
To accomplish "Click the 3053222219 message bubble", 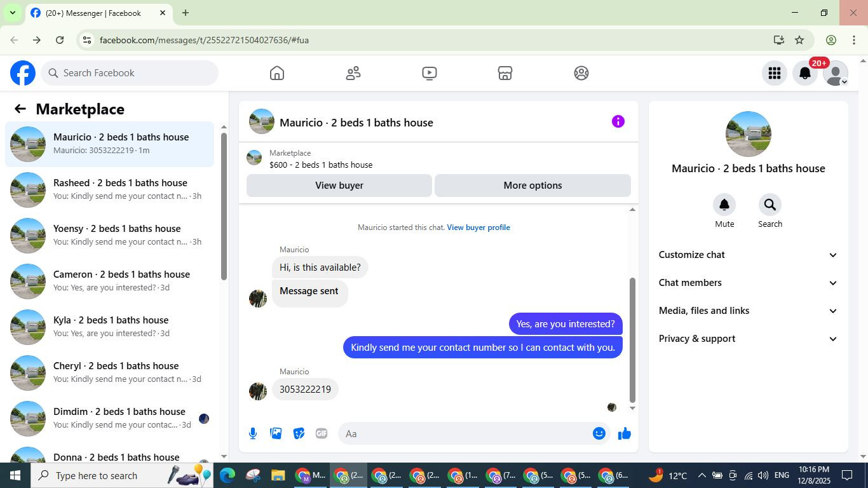I will (306, 390).
